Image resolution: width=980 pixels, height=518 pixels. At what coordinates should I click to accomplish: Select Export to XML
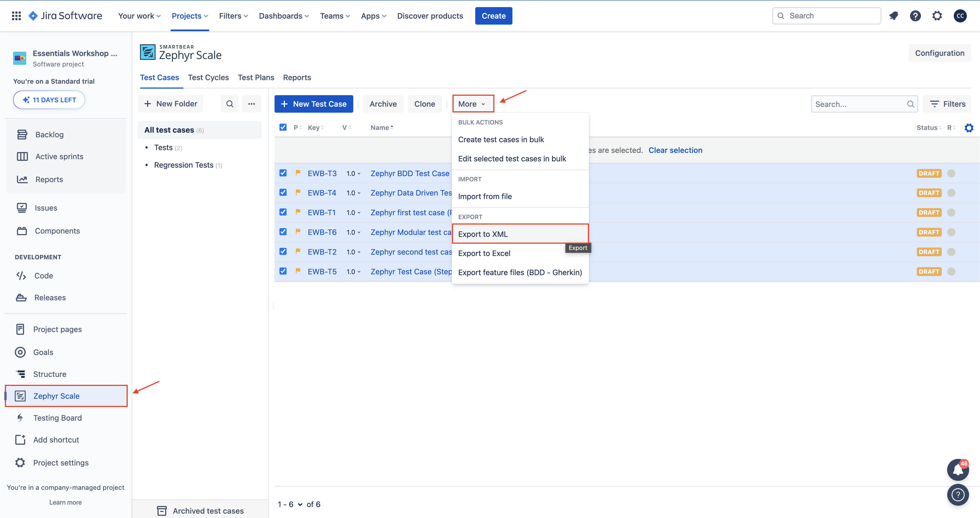(x=520, y=234)
